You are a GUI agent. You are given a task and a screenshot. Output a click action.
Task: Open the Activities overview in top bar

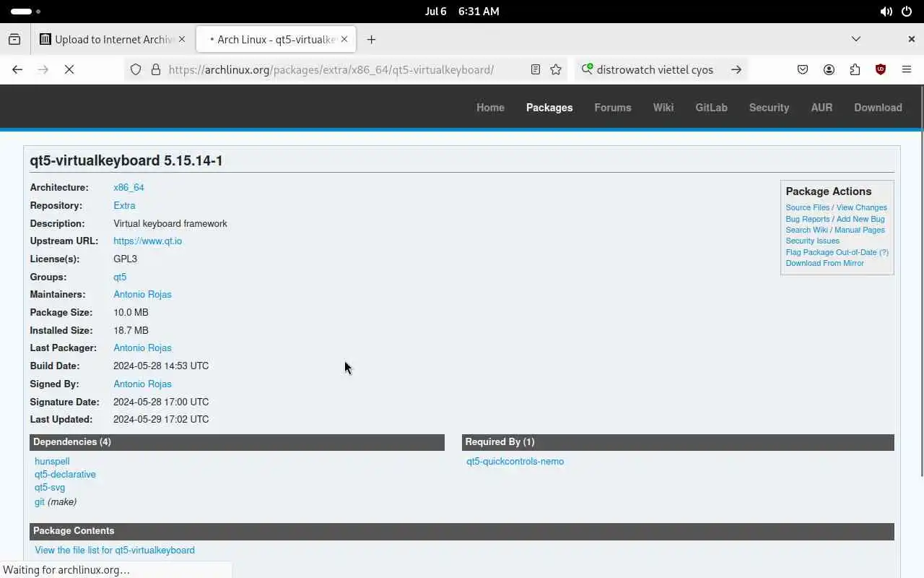coord(25,12)
